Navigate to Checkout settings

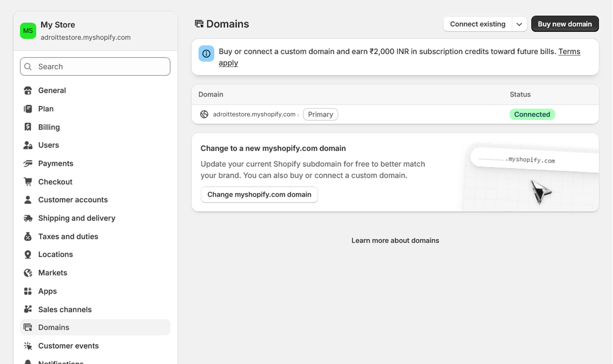click(95, 182)
